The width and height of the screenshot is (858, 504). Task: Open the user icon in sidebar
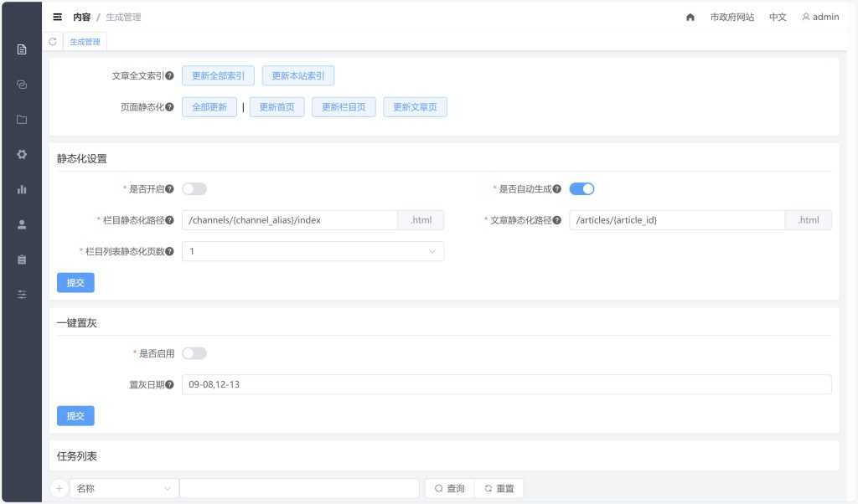[x=22, y=224]
